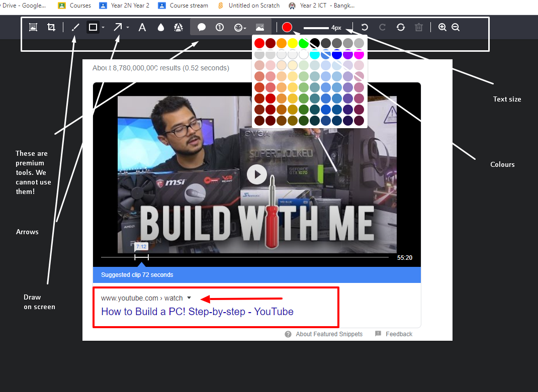Click the current red colour selector
This screenshot has height=392, width=538.
point(287,27)
